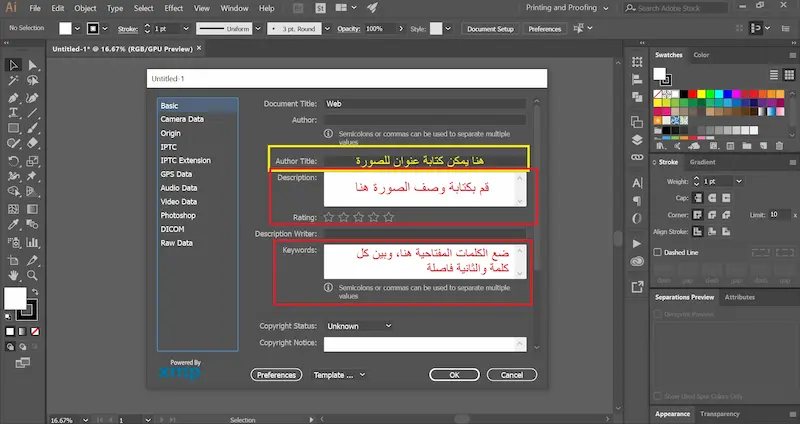
Task: Switch to the Gradient panel tab
Action: tap(703, 162)
